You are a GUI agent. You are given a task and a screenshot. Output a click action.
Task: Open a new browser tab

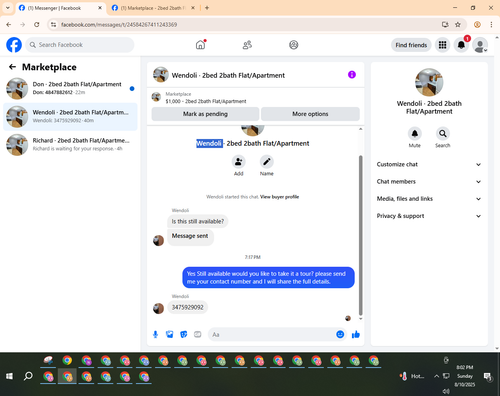(207, 8)
